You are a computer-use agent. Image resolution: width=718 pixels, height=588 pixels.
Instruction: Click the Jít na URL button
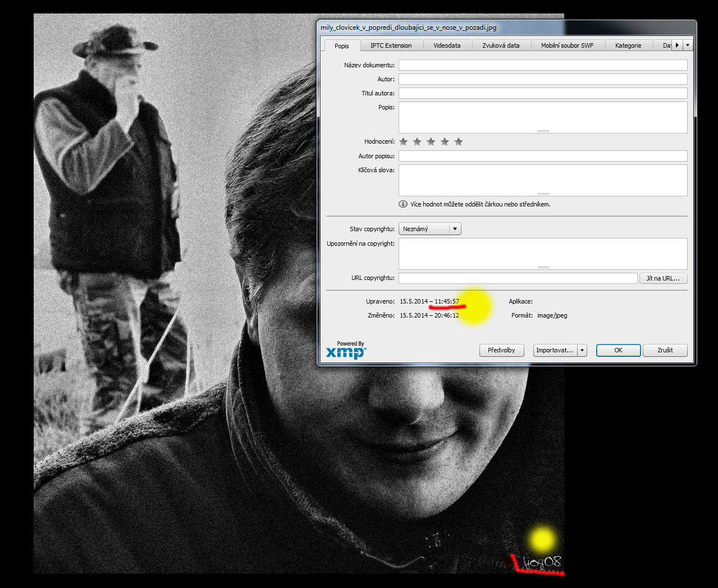point(663,278)
